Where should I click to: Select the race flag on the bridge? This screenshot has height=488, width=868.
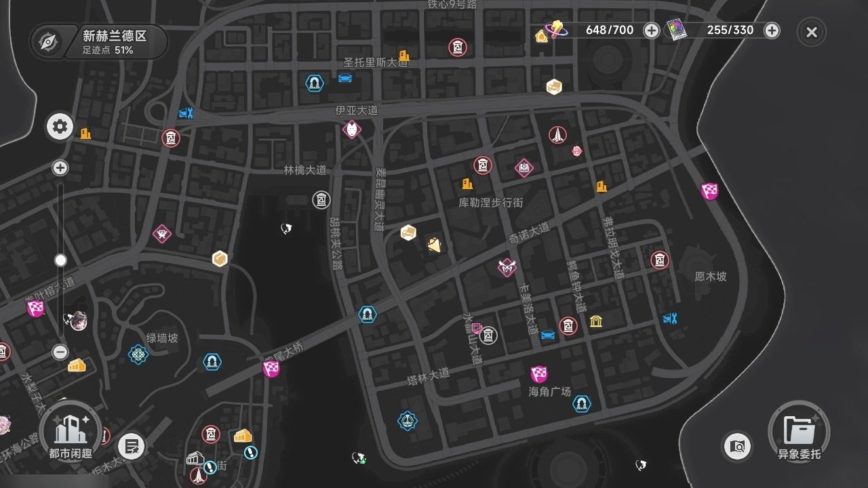coord(271,369)
